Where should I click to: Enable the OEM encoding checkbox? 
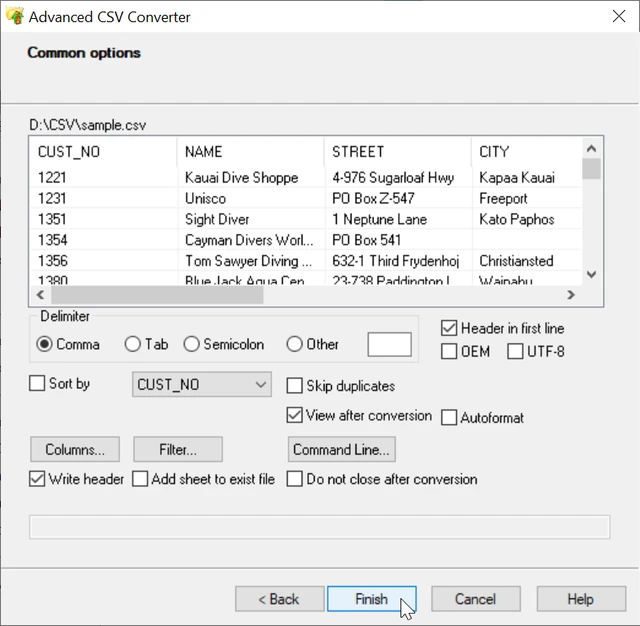(449, 351)
